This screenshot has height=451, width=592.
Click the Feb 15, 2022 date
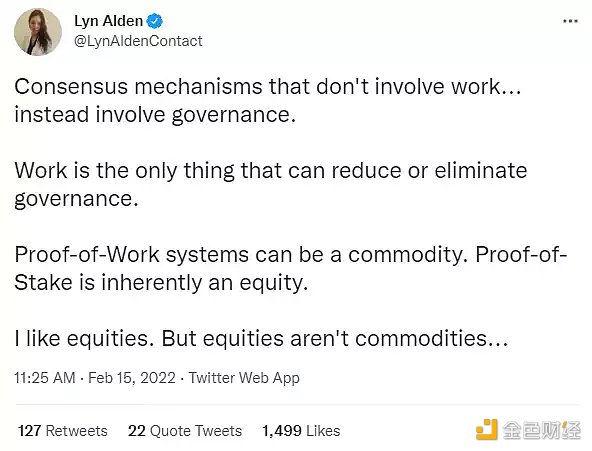[x=132, y=378]
